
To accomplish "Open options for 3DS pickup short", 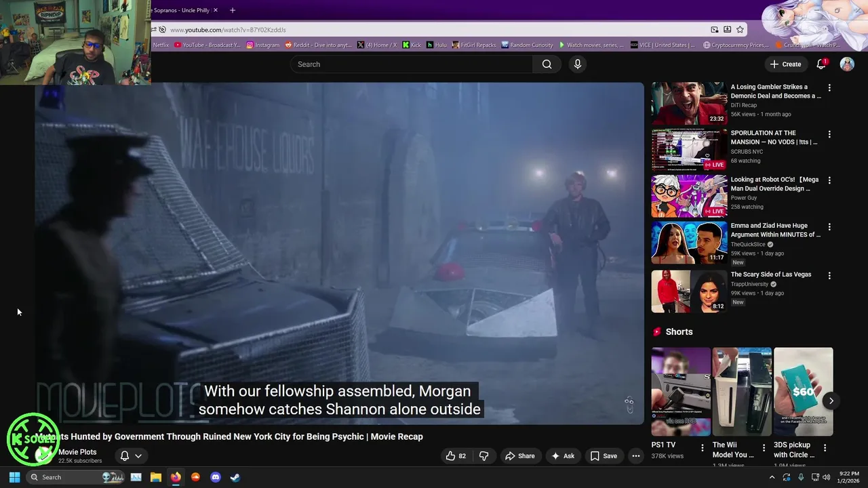I will click(825, 447).
